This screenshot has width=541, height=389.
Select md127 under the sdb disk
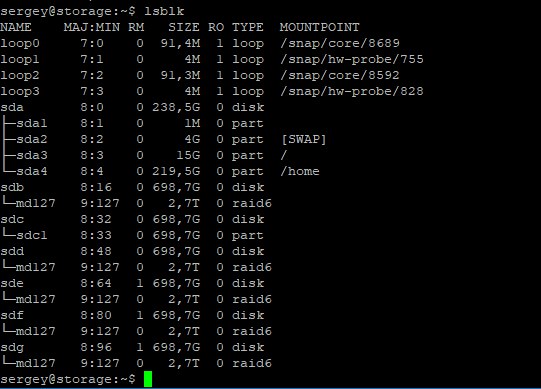(36, 203)
